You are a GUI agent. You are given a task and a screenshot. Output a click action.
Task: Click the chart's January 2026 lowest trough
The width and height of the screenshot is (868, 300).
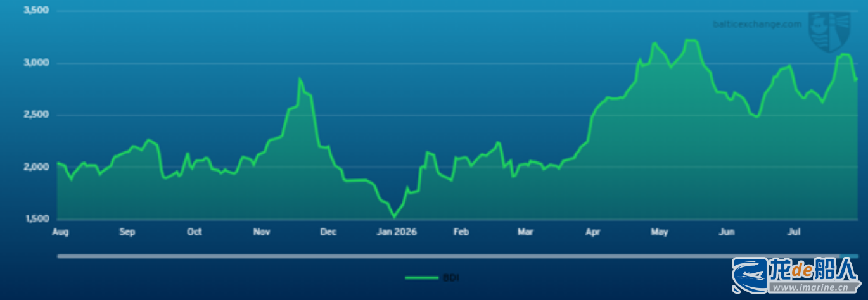(x=393, y=216)
